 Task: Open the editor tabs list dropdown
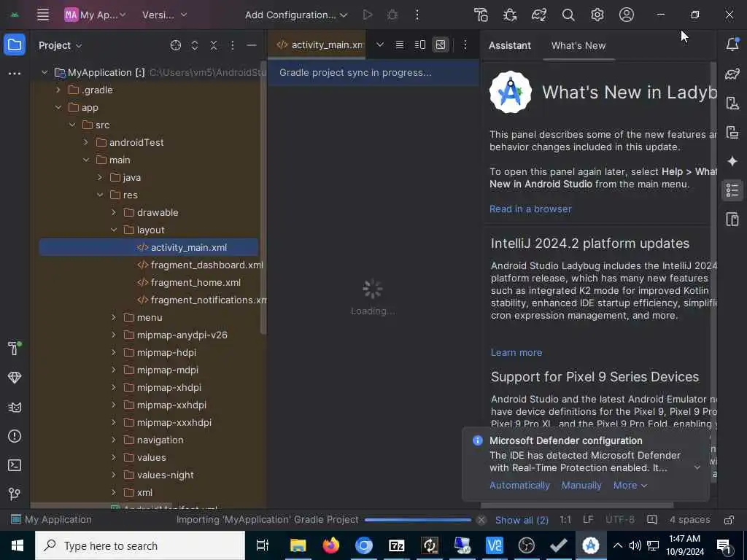pyautogui.click(x=379, y=44)
